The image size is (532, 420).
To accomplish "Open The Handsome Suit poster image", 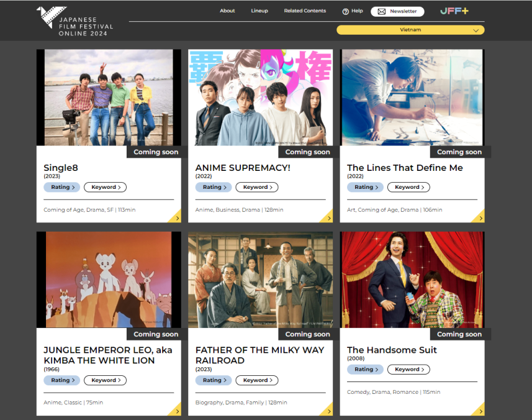I will click(412, 280).
